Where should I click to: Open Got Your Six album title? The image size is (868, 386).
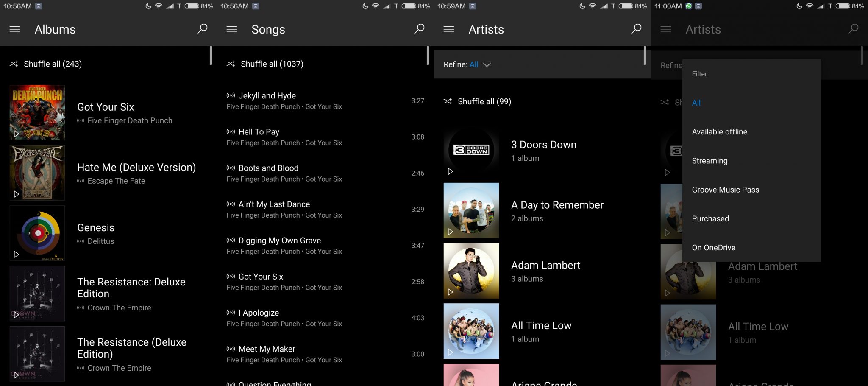coord(106,107)
